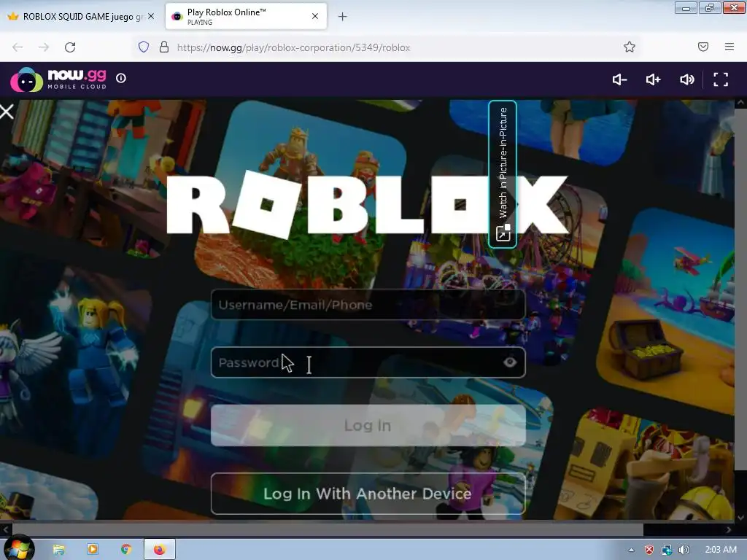Reload the current page
This screenshot has width=747, height=560.
point(70,47)
